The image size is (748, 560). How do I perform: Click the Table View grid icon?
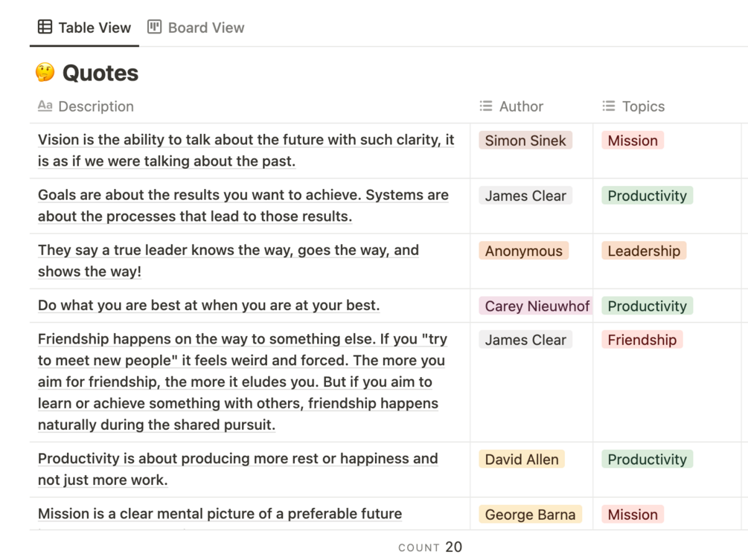coord(45,27)
